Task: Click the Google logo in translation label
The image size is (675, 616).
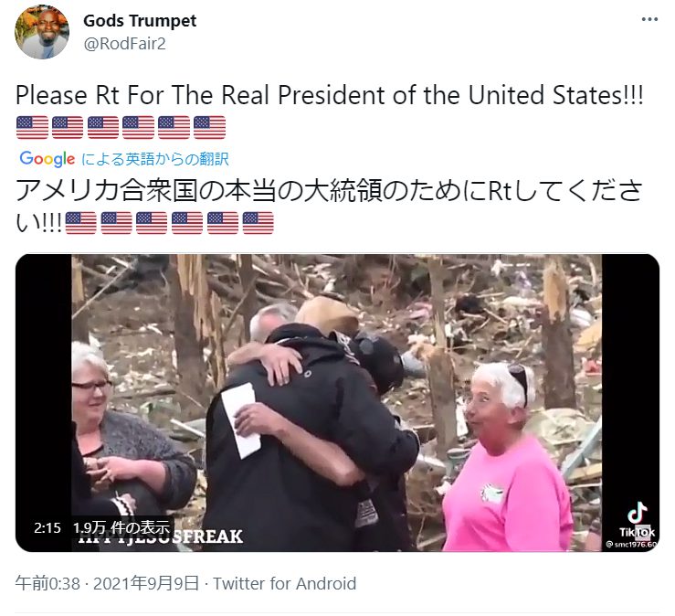Action: tap(47, 159)
